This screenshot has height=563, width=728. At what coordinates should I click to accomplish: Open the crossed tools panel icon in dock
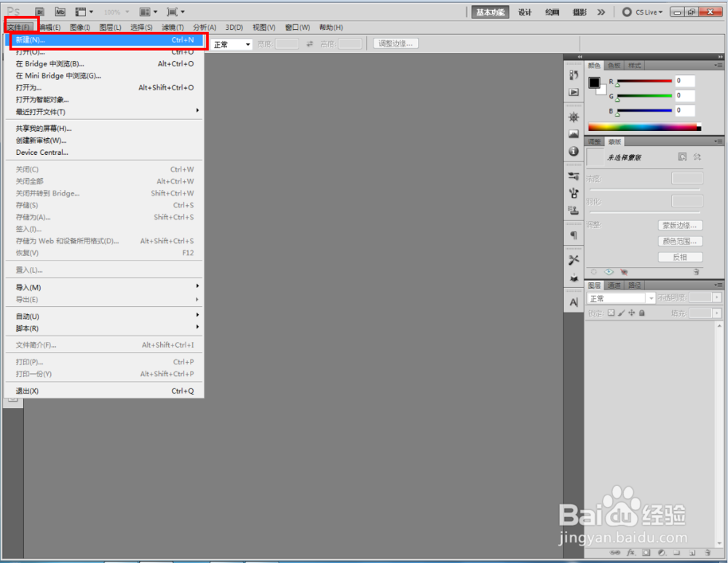click(574, 260)
